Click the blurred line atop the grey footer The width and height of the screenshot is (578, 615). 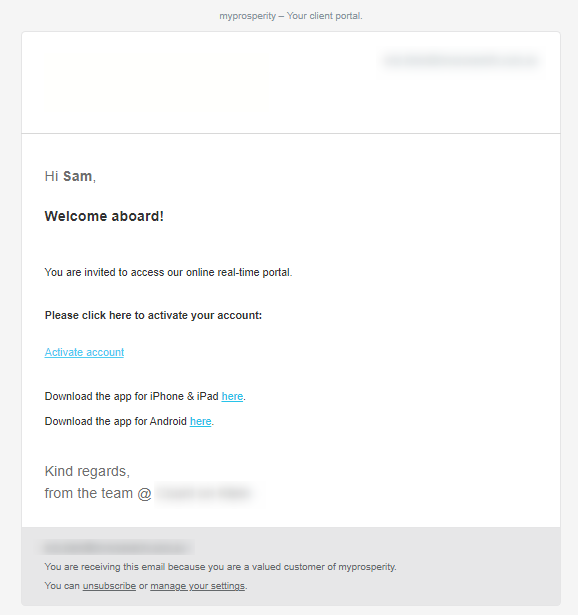[x=117, y=548]
